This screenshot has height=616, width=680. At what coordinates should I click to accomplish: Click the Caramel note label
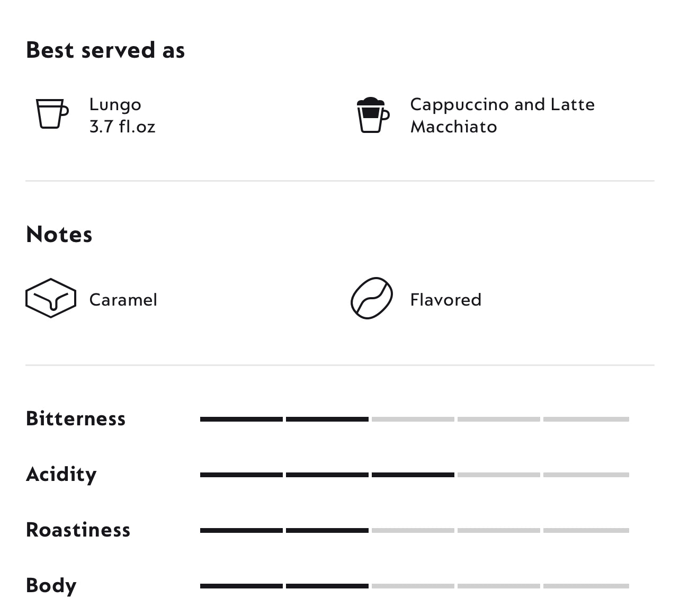(123, 300)
